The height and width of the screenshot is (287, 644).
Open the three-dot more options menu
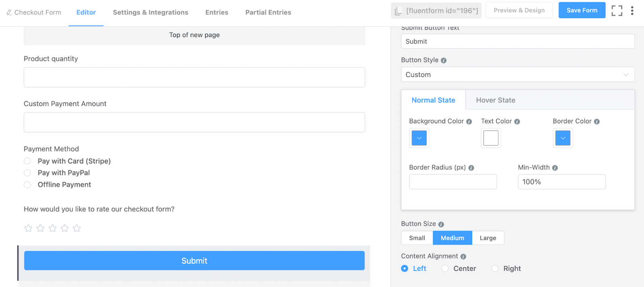[632, 10]
